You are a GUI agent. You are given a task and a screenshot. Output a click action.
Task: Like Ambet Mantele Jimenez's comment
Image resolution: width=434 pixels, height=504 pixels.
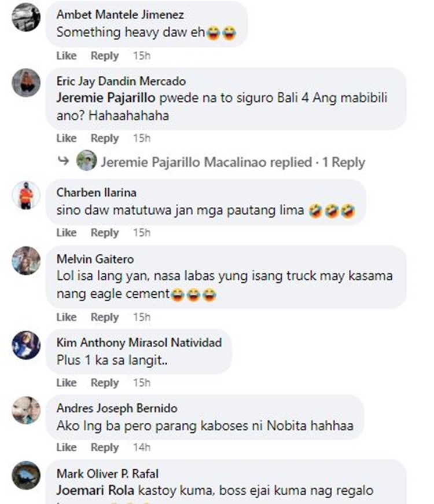(67, 56)
